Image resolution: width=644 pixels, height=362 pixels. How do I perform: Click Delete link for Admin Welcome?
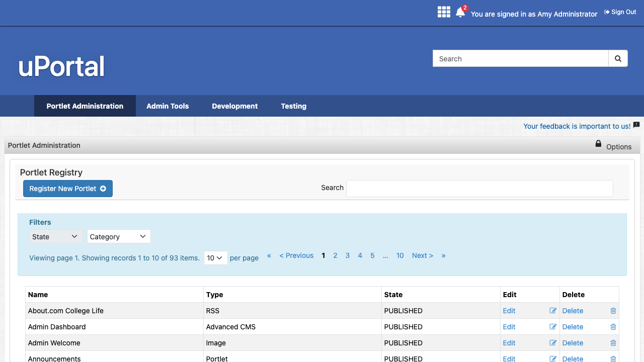click(573, 343)
